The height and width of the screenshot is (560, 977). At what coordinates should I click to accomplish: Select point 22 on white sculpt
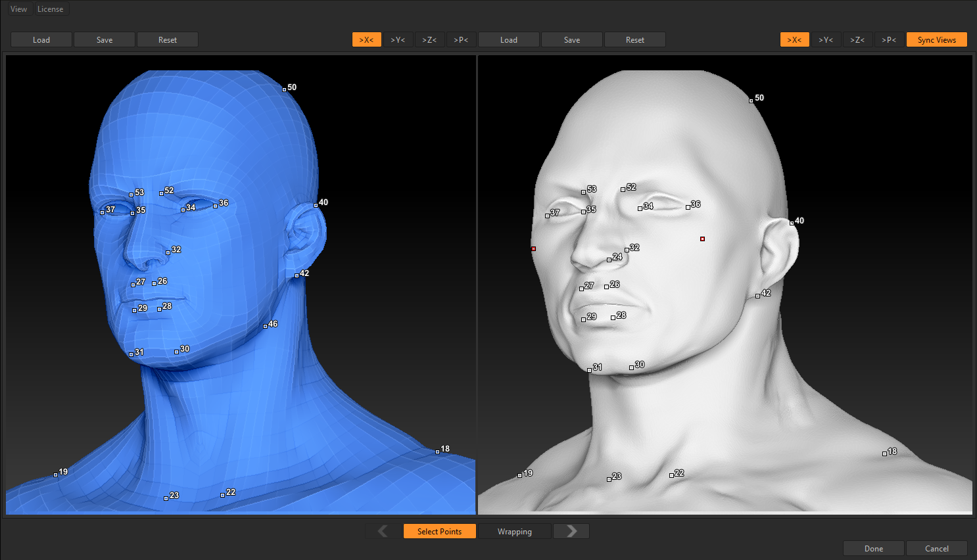coord(671,475)
